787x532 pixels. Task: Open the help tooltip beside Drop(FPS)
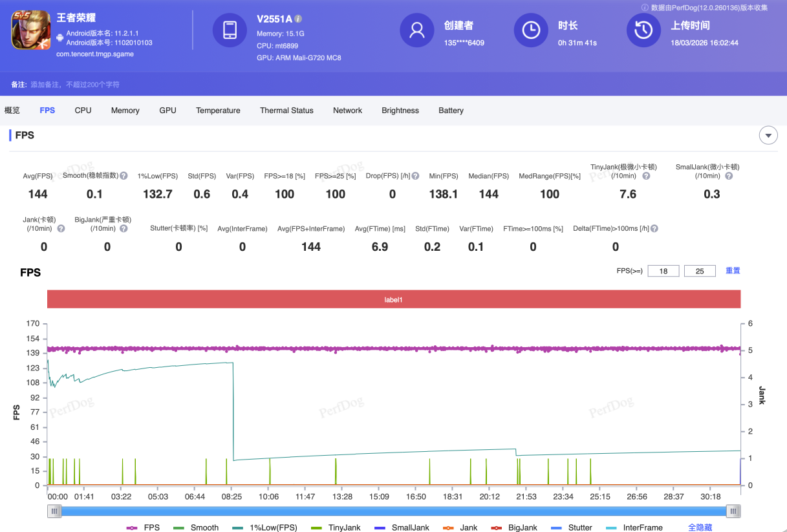tap(415, 175)
